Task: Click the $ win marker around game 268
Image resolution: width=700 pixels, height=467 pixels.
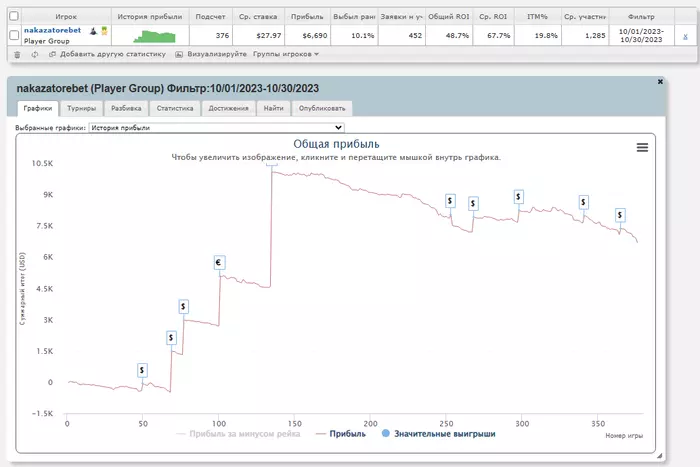Action: [473, 204]
